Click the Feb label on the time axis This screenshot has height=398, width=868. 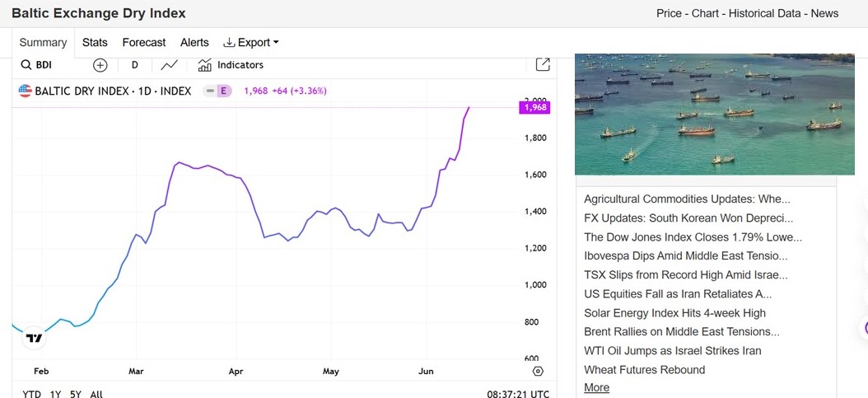[x=41, y=372]
